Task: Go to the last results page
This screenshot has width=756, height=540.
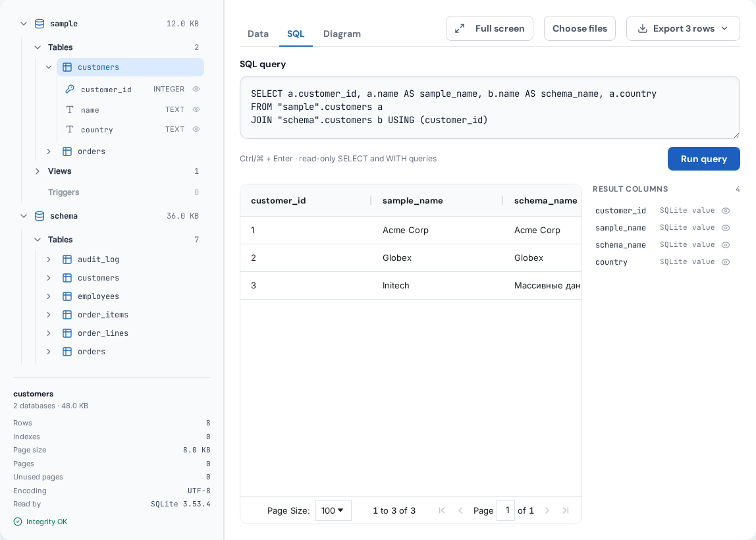Action: [x=566, y=510]
